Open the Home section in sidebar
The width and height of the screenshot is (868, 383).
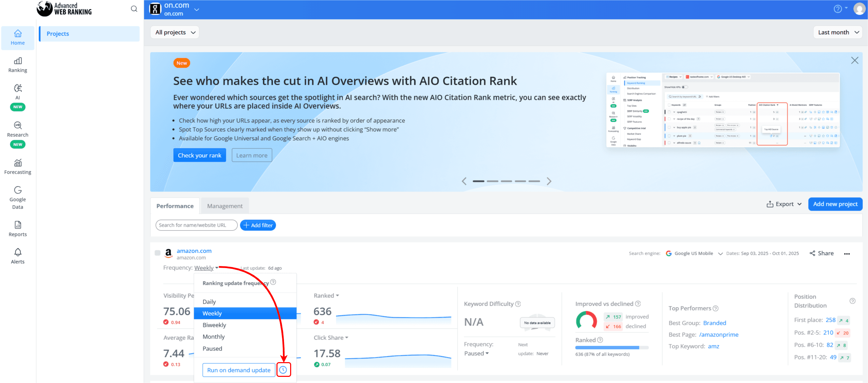(x=18, y=38)
